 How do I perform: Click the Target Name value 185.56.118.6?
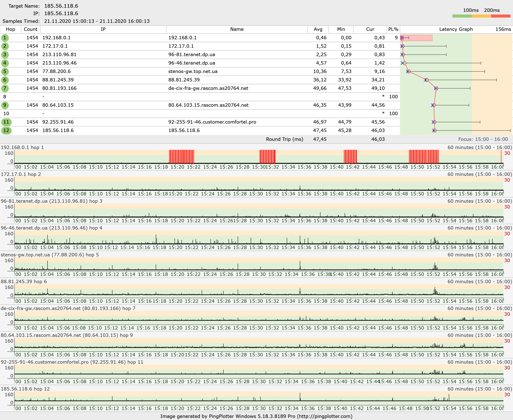[61, 6]
